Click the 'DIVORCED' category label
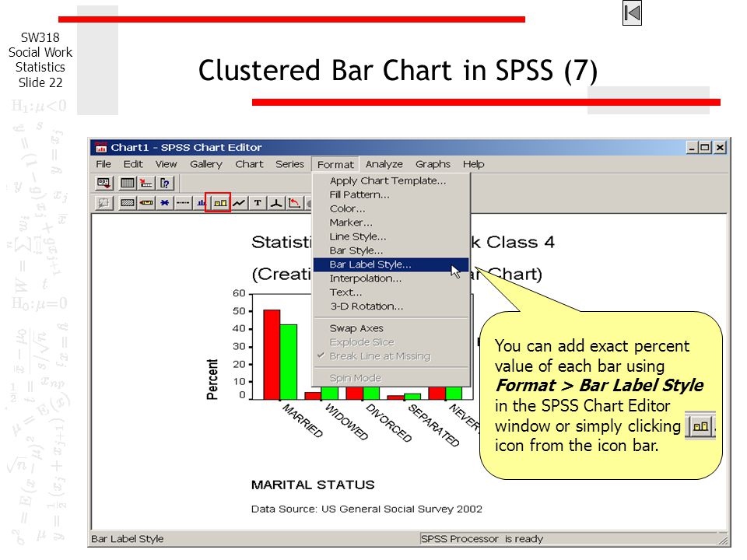 (388, 423)
